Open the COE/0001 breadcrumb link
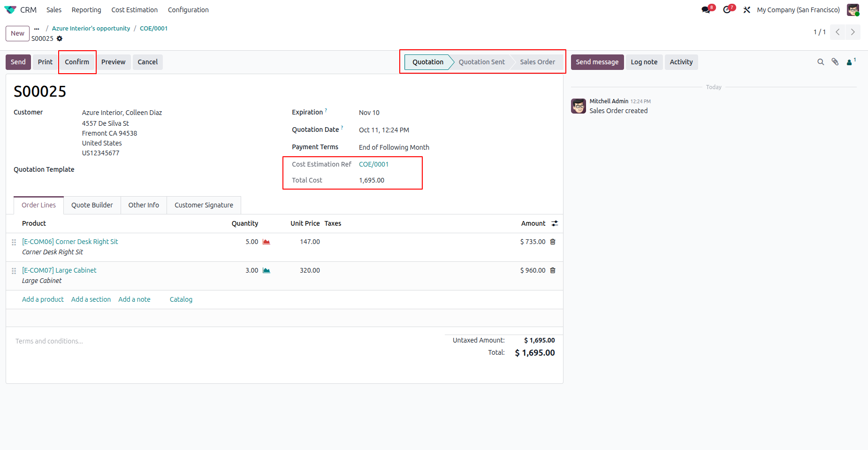 click(x=154, y=29)
